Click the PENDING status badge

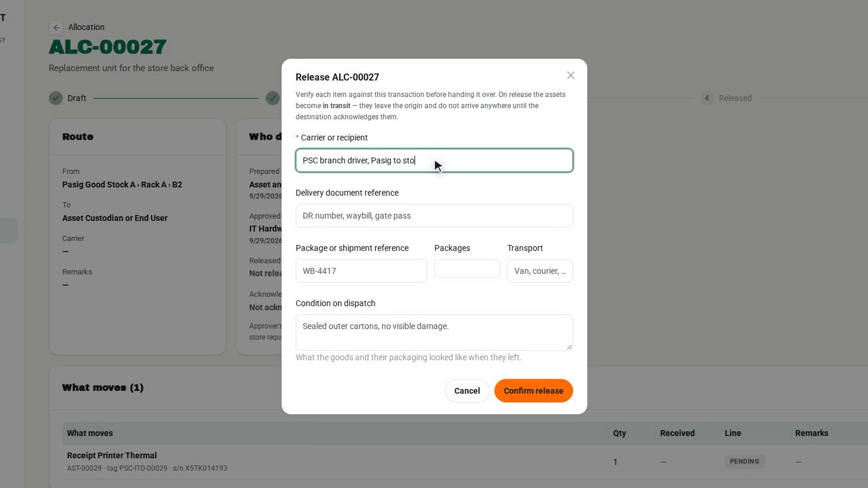click(x=745, y=461)
